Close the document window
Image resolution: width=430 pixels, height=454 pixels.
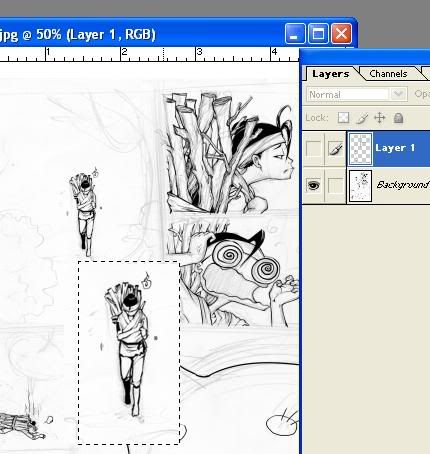[341, 34]
